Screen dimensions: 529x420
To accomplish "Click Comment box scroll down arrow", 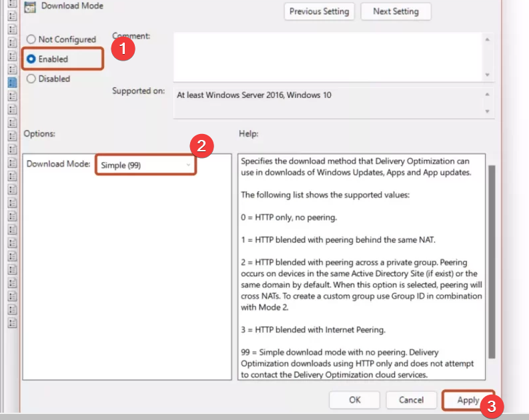I will pyautogui.click(x=487, y=75).
